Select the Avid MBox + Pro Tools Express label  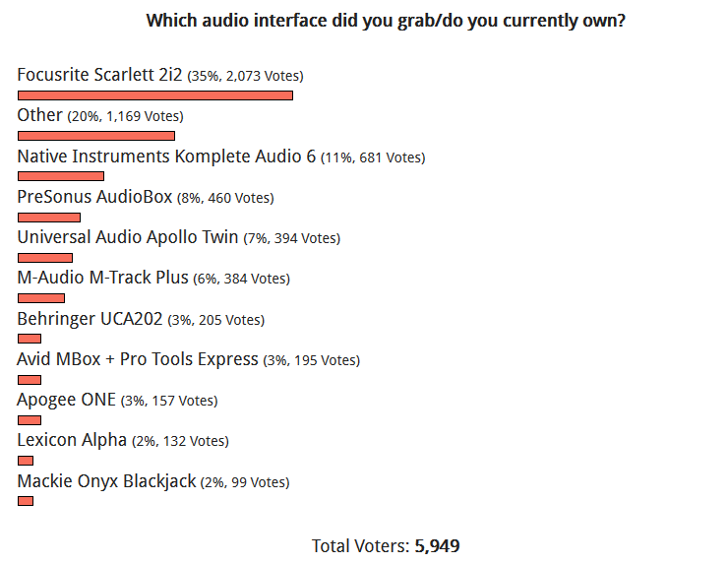click(x=138, y=359)
